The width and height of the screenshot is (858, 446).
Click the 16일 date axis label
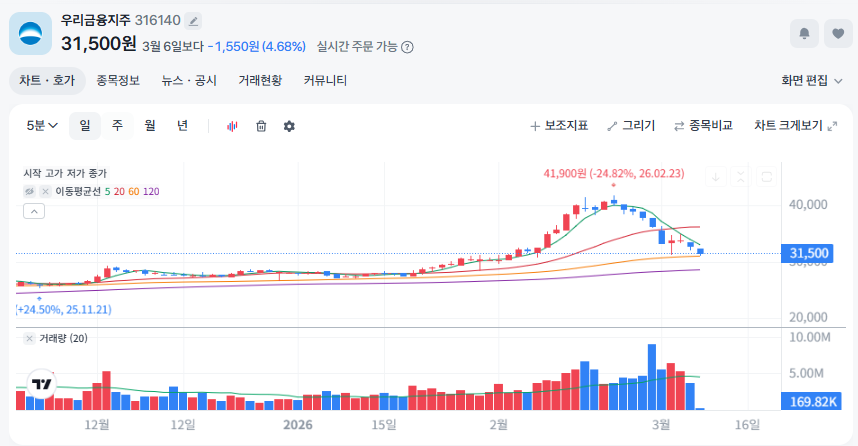(747, 425)
